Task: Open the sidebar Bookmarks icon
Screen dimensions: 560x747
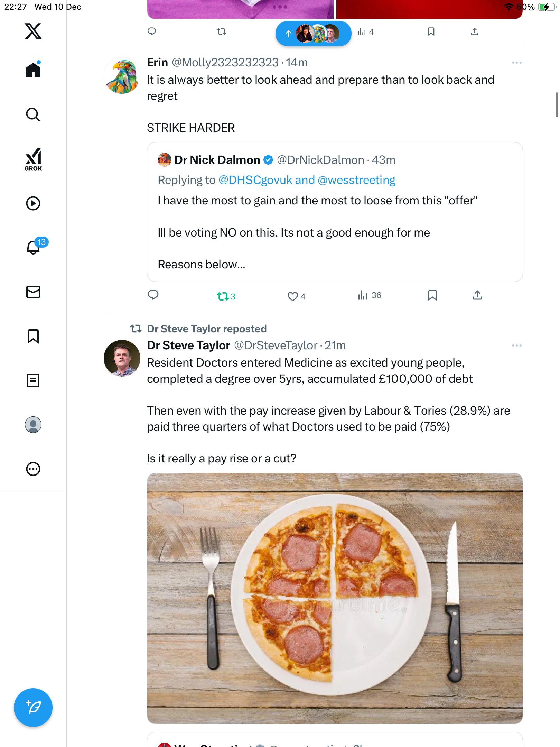Action: point(33,336)
